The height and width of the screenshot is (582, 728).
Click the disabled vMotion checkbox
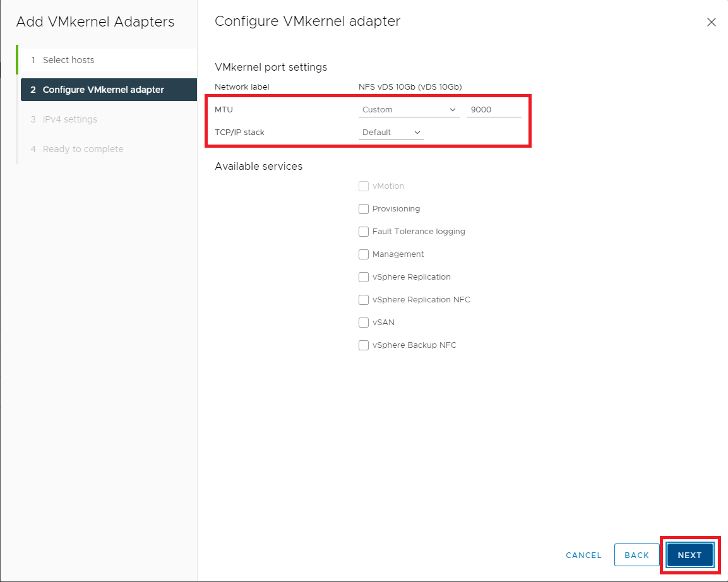tap(364, 186)
